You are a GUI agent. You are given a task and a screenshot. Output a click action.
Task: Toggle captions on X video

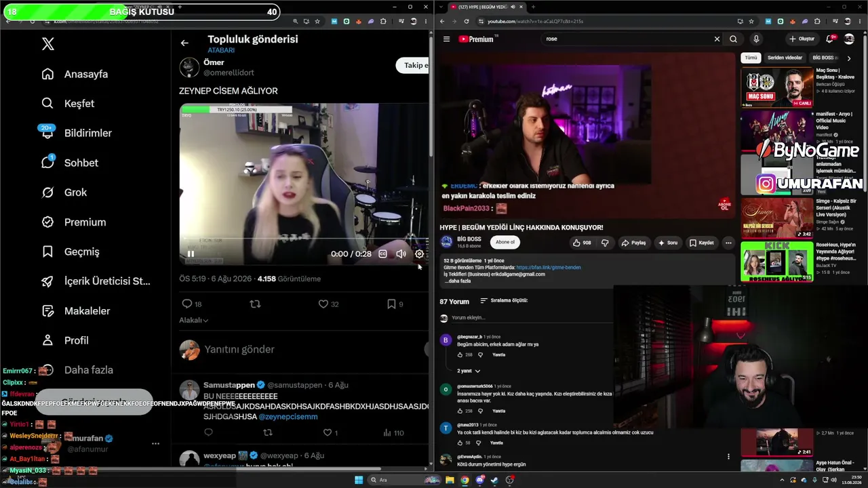click(x=382, y=253)
